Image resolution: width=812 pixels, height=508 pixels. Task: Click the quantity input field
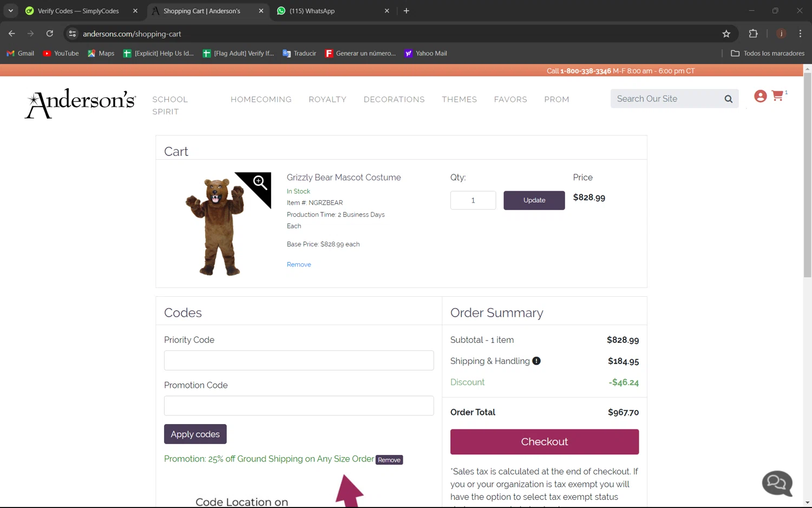click(473, 200)
